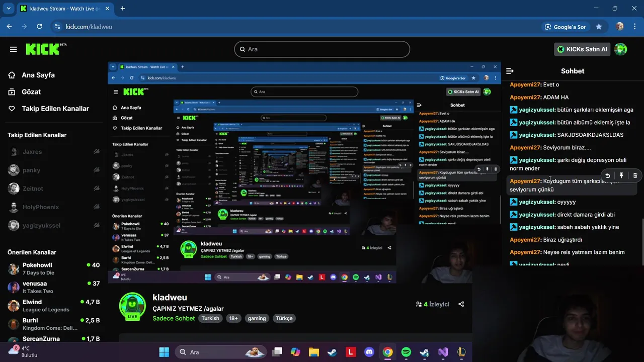644x362 pixels.
Task: Click Apoyemi27 username in 'Evet o' message
Action: (x=525, y=84)
